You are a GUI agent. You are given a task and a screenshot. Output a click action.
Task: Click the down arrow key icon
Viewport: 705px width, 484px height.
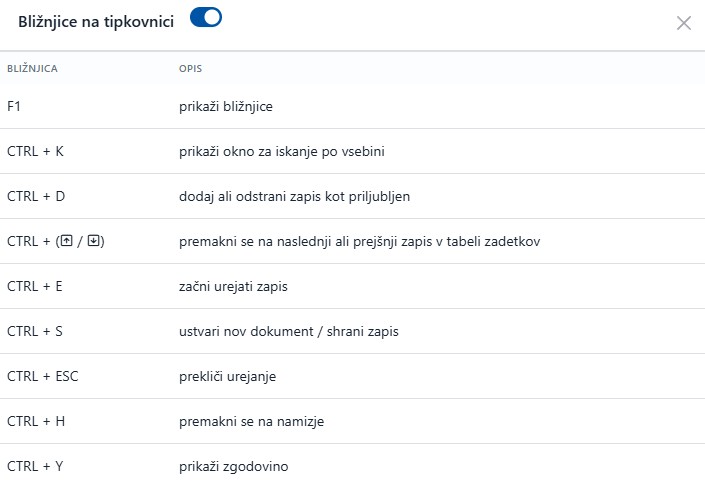(x=94, y=241)
